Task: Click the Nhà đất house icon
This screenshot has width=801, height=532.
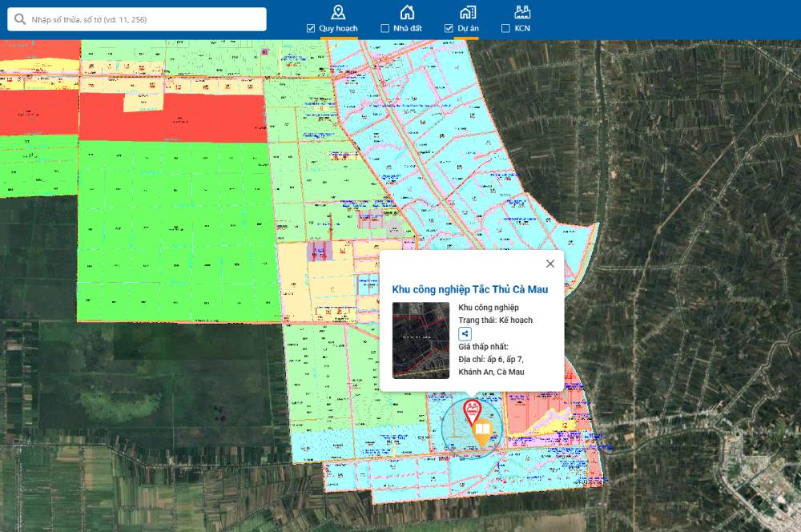Action: tap(407, 12)
